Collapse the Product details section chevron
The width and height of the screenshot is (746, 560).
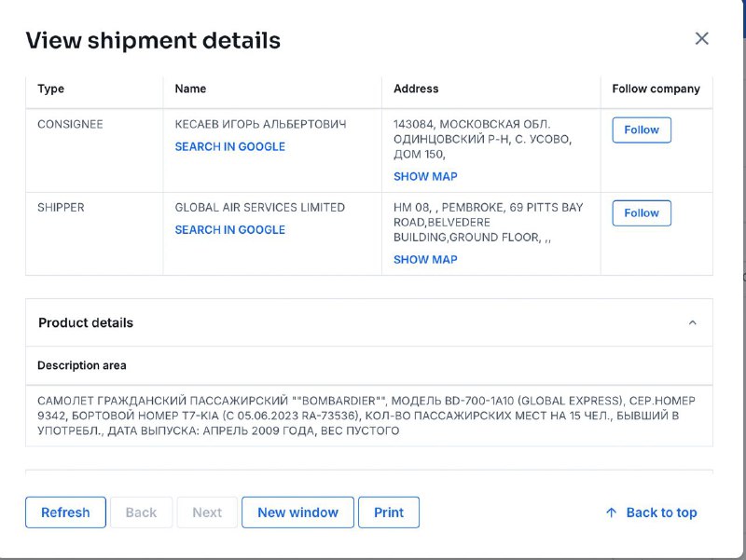click(692, 322)
